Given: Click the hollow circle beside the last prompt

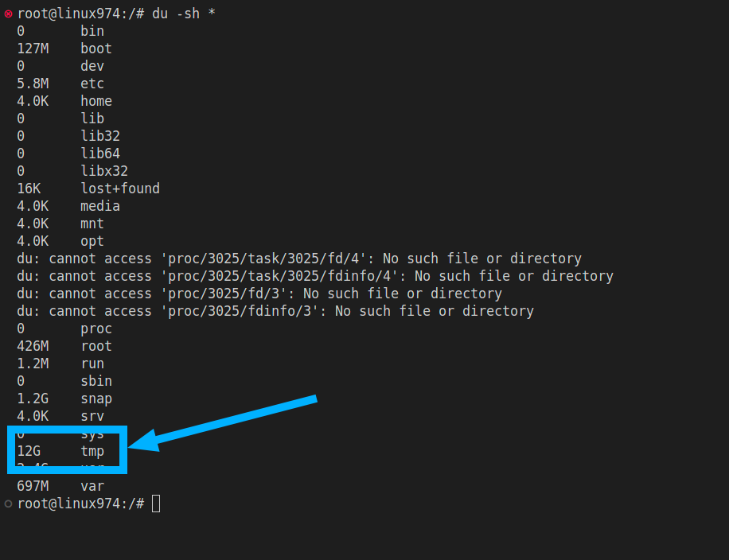Looking at the screenshot, I should 8,504.
